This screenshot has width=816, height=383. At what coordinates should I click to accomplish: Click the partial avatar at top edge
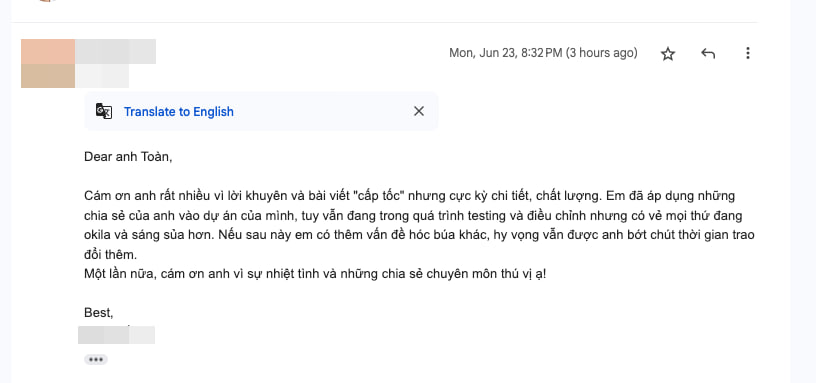(48, 1)
